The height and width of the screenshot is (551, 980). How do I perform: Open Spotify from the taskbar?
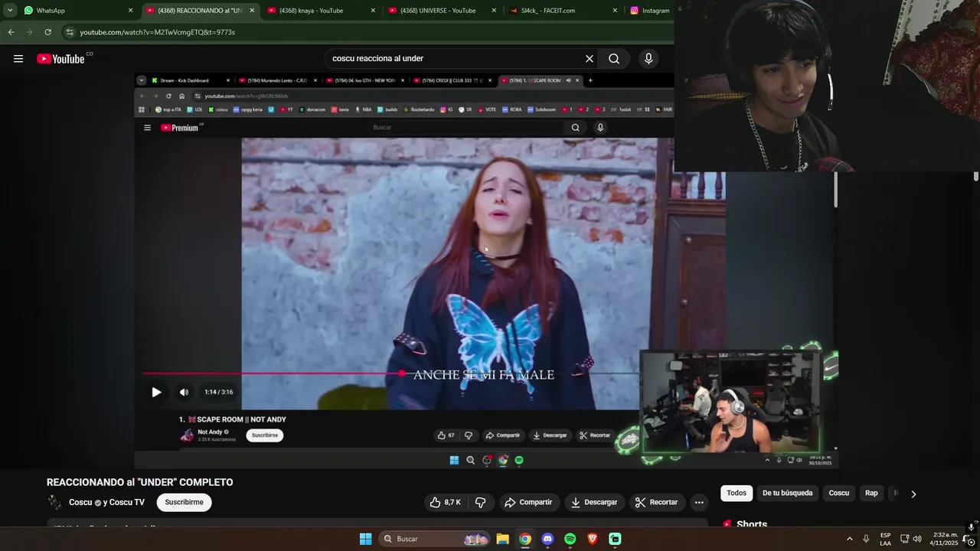[570, 539]
